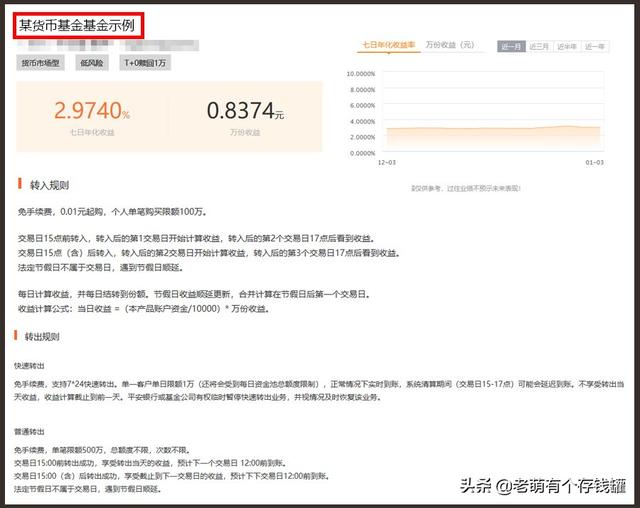Click the orange yield area in the chart
Screen dimensions: 640x508
tap(493, 139)
